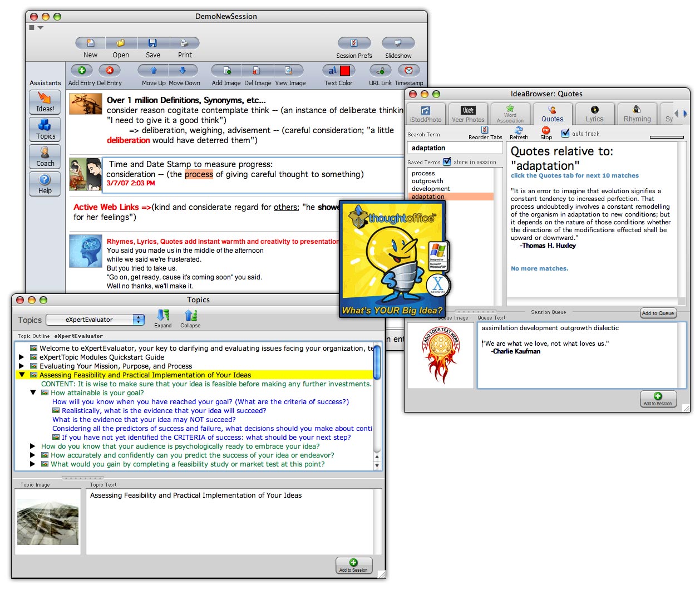Toggle the store in session checkbox
This screenshot has width=700, height=589.
click(x=447, y=162)
